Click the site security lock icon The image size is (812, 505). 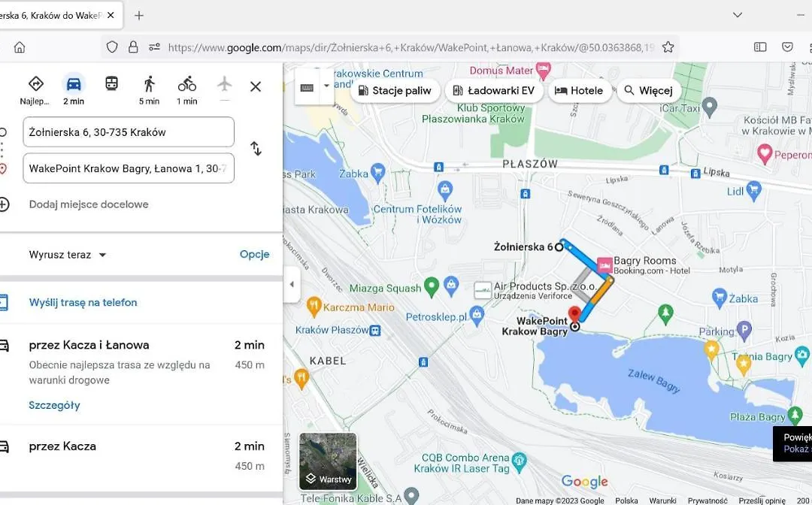click(133, 47)
